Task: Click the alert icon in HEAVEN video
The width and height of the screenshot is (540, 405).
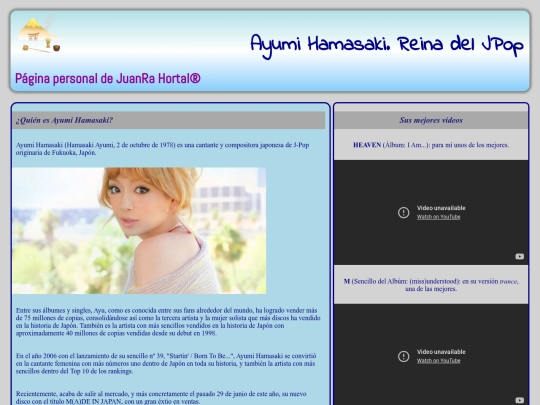Action: coord(403,212)
